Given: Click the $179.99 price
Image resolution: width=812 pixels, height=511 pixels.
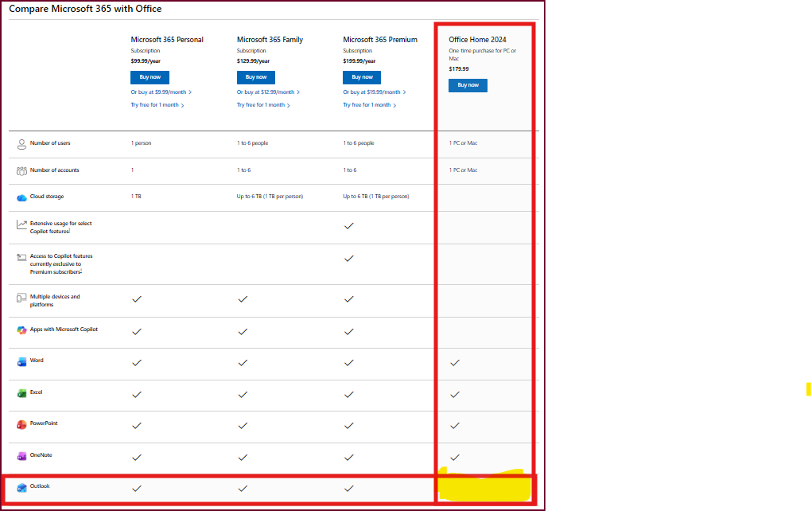Looking at the screenshot, I should pyautogui.click(x=459, y=69).
